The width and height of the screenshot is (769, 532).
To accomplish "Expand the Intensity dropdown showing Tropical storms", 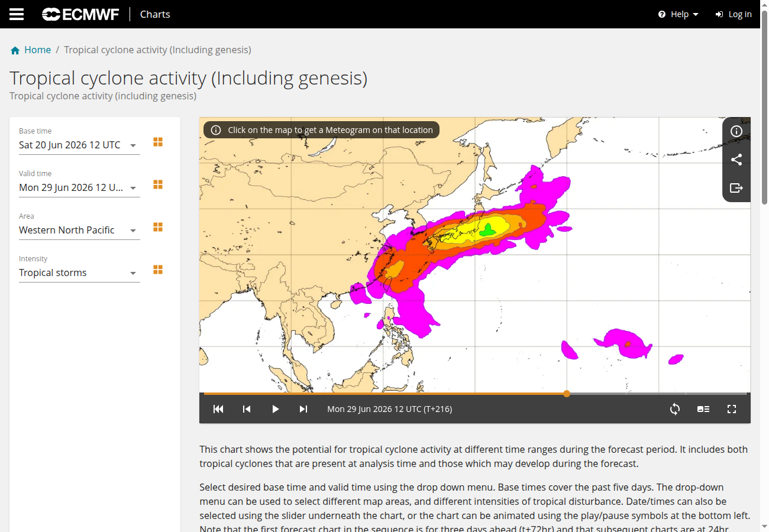I will pos(79,273).
